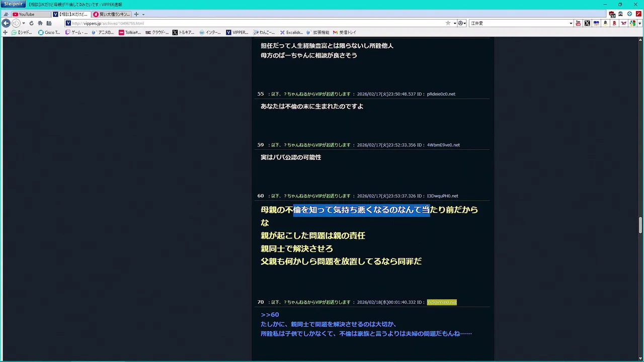
Task: Click post number 70
Action: [261, 302]
